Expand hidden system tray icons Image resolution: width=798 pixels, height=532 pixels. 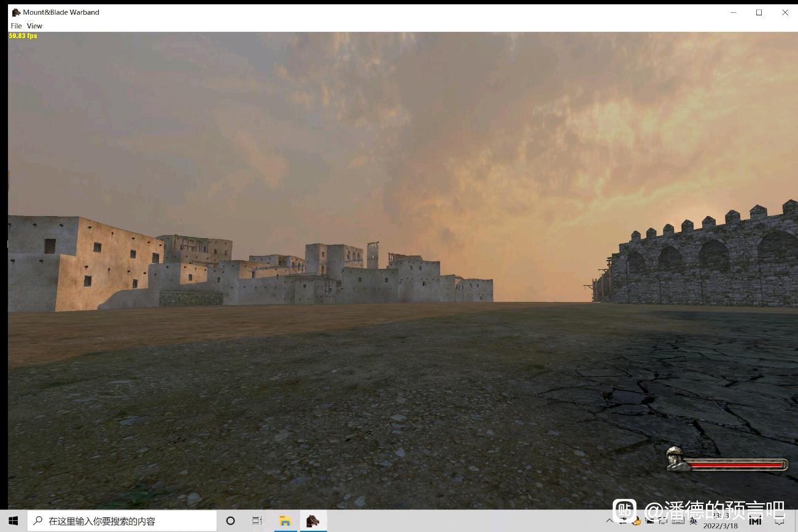point(610,521)
